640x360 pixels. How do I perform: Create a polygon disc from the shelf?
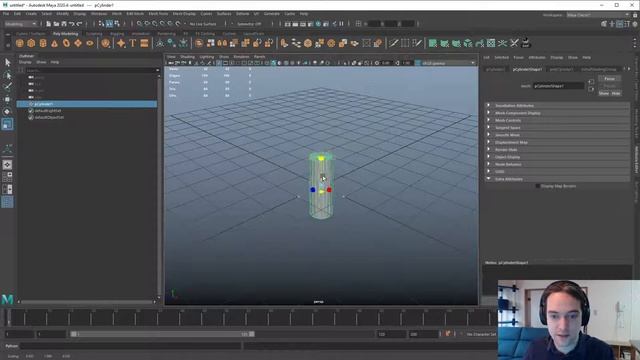click(90, 43)
